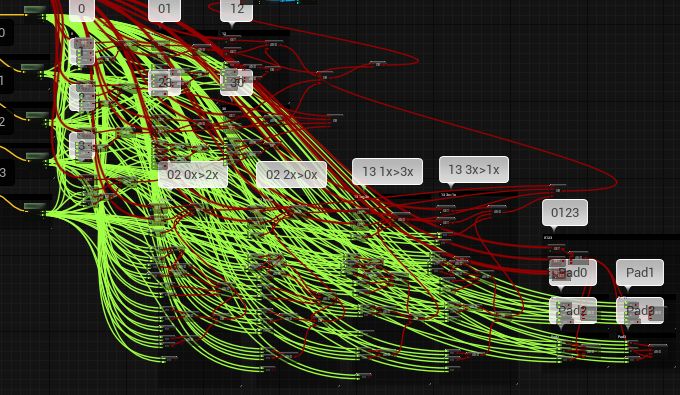Image resolution: width=680 pixels, height=395 pixels.
Task: Select the comment bubble labeled 12
Action: click(236, 10)
